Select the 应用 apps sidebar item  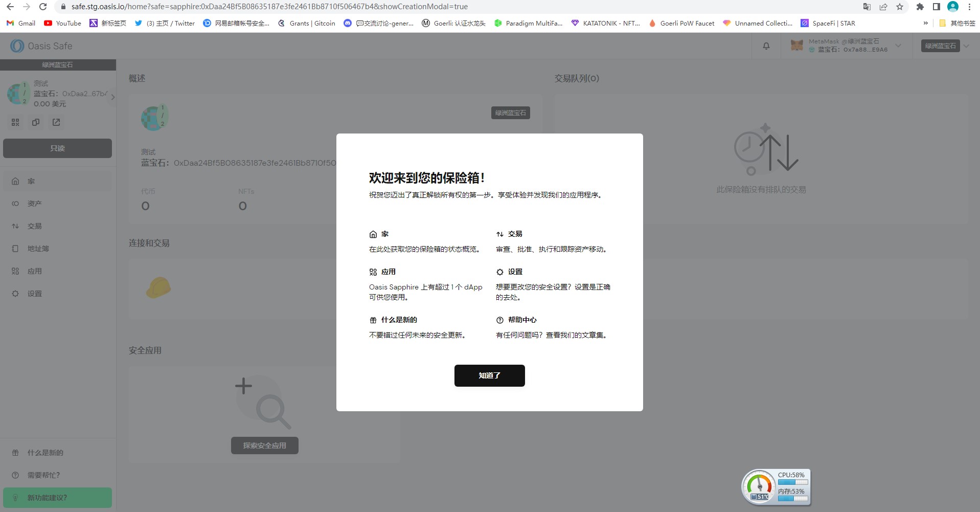tap(57, 271)
